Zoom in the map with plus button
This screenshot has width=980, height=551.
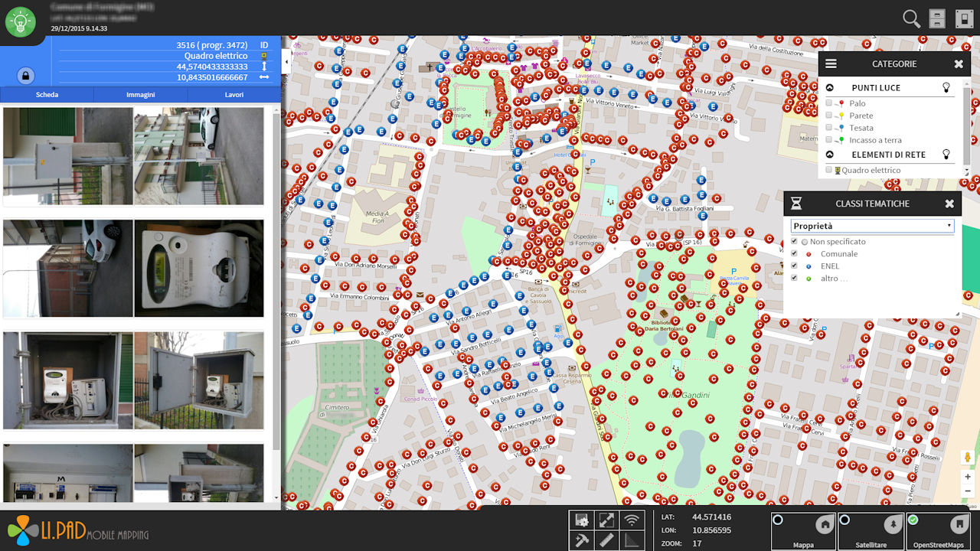pos(967,477)
